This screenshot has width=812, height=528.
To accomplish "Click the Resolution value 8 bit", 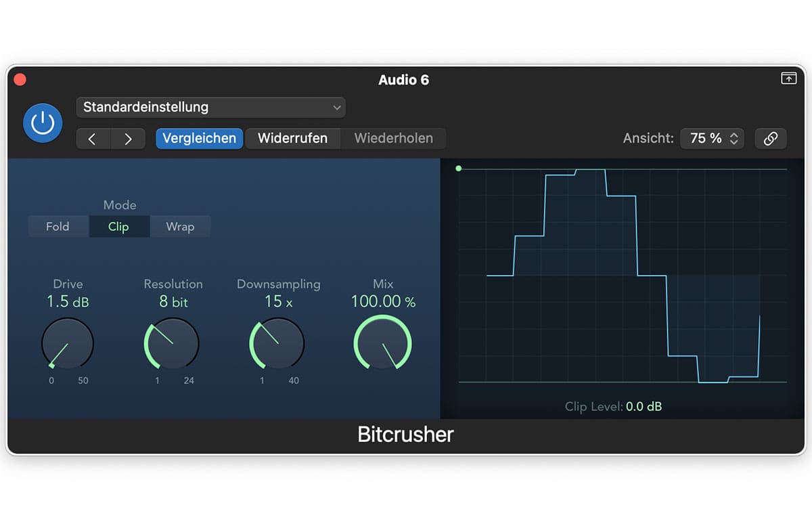I will click(x=173, y=302).
